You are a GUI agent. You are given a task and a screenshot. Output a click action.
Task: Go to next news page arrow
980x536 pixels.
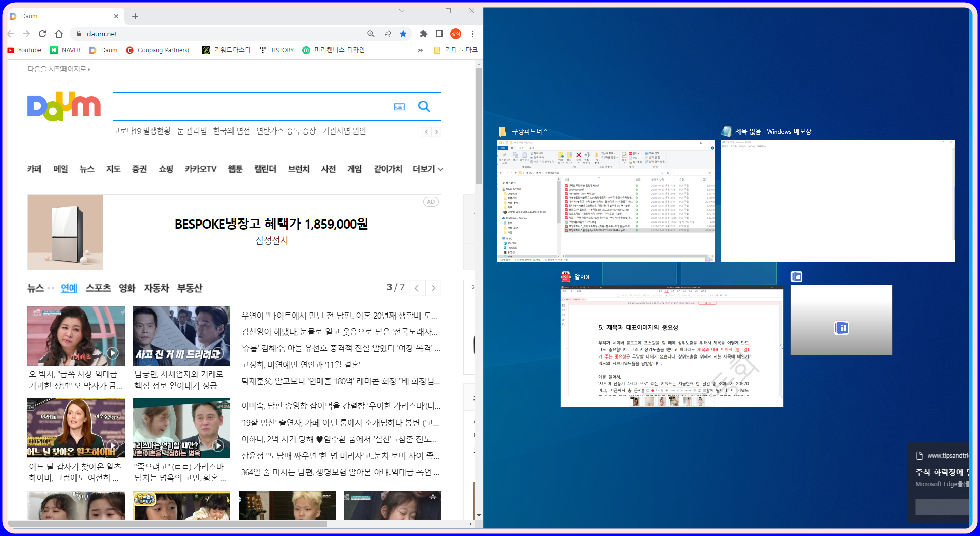433,288
